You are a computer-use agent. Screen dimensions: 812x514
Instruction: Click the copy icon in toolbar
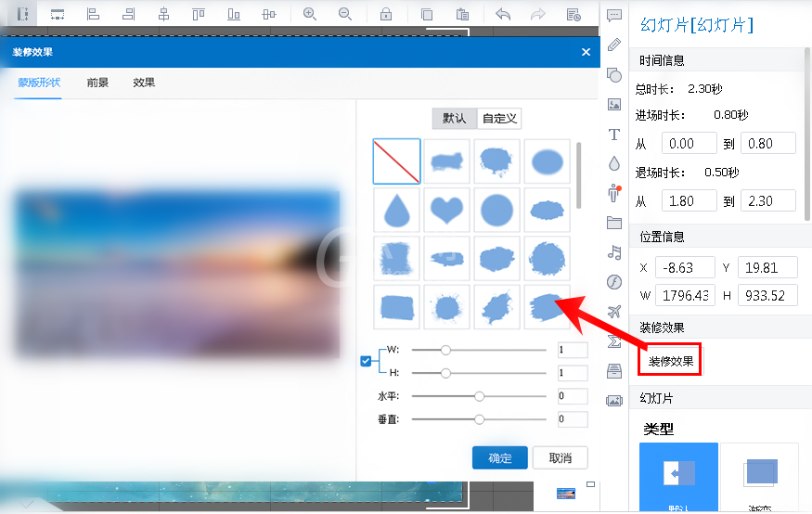[427, 14]
